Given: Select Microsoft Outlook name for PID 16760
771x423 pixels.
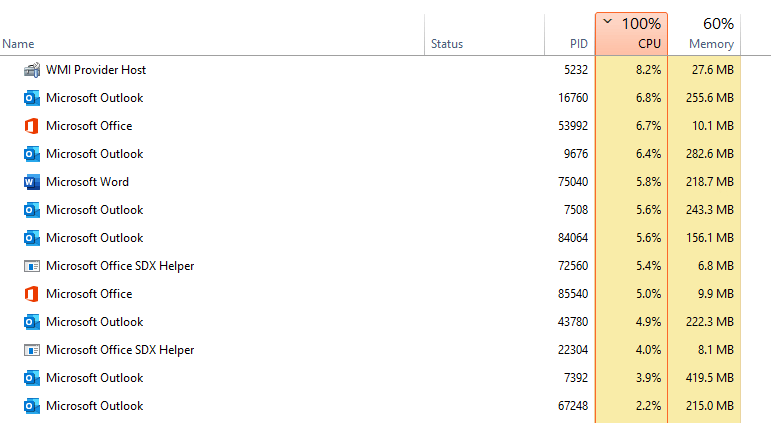Looking at the screenshot, I should click(94, 98).
